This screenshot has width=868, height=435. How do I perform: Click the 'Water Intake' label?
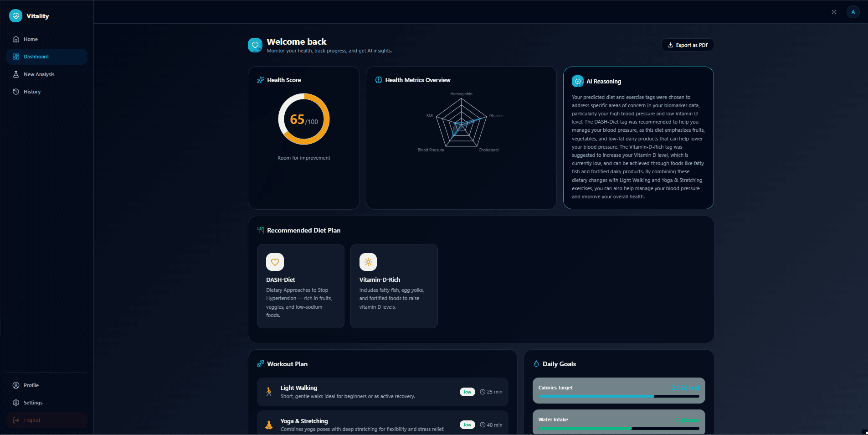pos(553,419)
